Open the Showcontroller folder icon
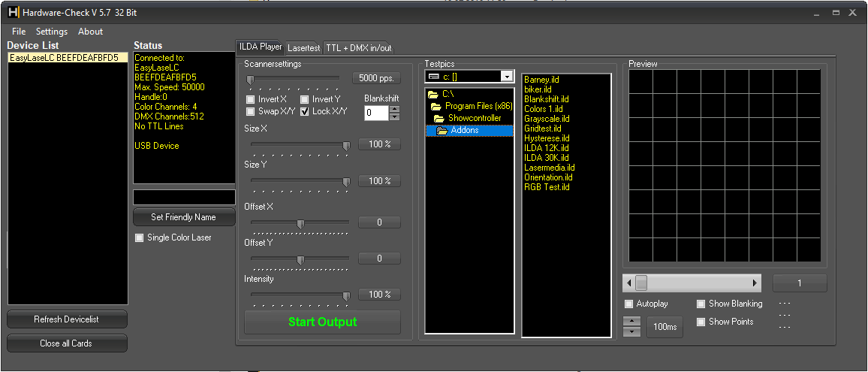 click(439, 118)
